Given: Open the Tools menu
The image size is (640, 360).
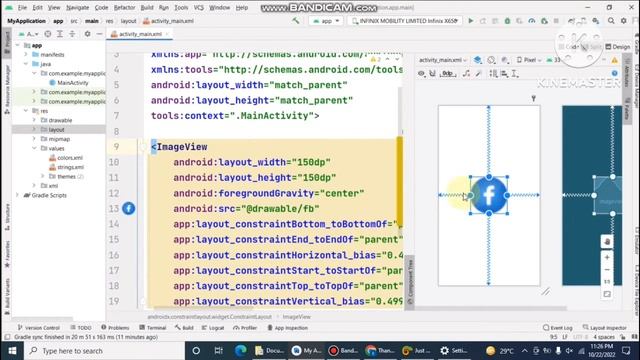Looking at the screenshot, I should coord(181,8).
